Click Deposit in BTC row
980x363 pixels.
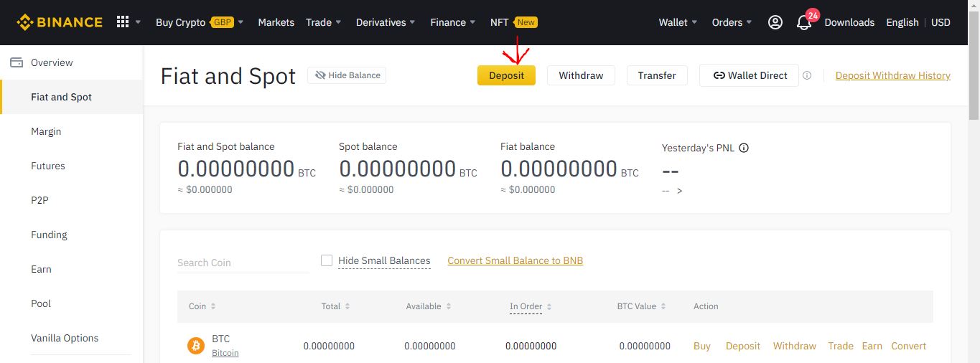743,346
